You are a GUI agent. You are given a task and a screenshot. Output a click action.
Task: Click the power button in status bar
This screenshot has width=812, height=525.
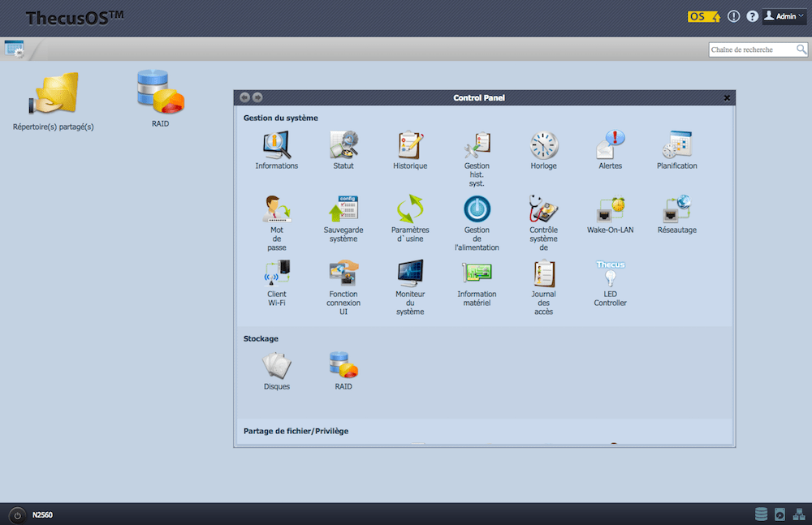[17, 515]
